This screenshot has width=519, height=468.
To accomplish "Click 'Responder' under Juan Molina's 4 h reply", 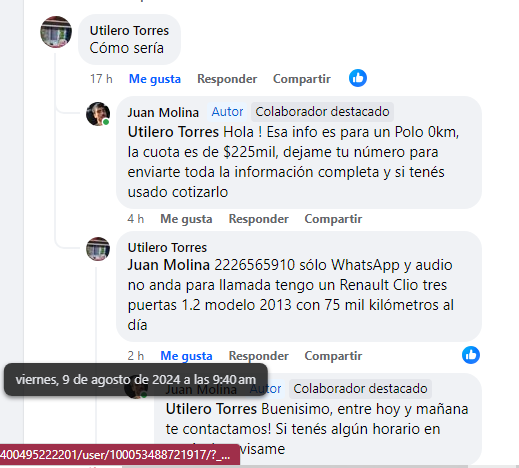I will tap(258, 219).
